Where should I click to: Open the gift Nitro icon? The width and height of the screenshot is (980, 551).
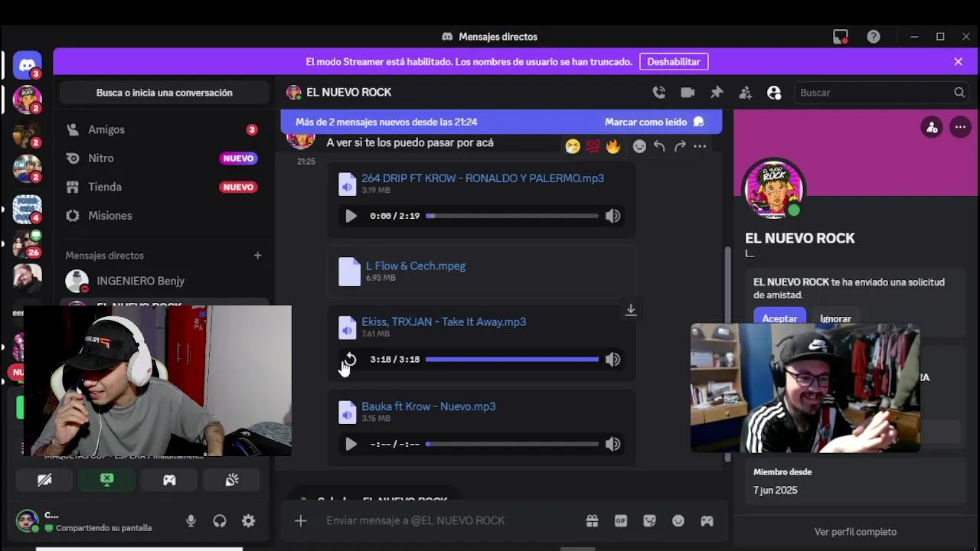click(592, 520)
